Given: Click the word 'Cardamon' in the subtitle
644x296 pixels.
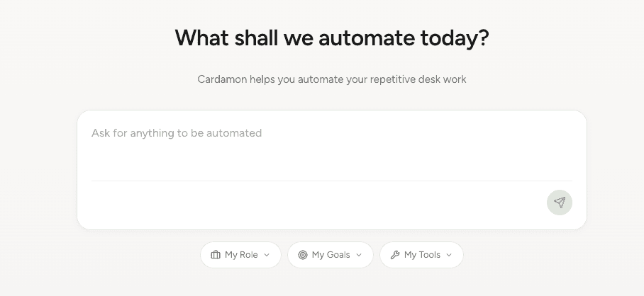Looking at the screenshot, I should [x=223, y=79].
